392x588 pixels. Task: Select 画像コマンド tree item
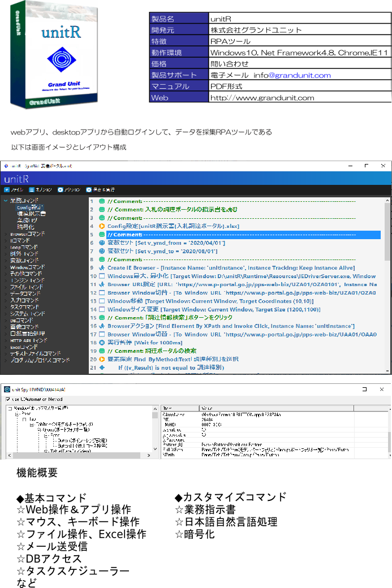click(24, 327)
